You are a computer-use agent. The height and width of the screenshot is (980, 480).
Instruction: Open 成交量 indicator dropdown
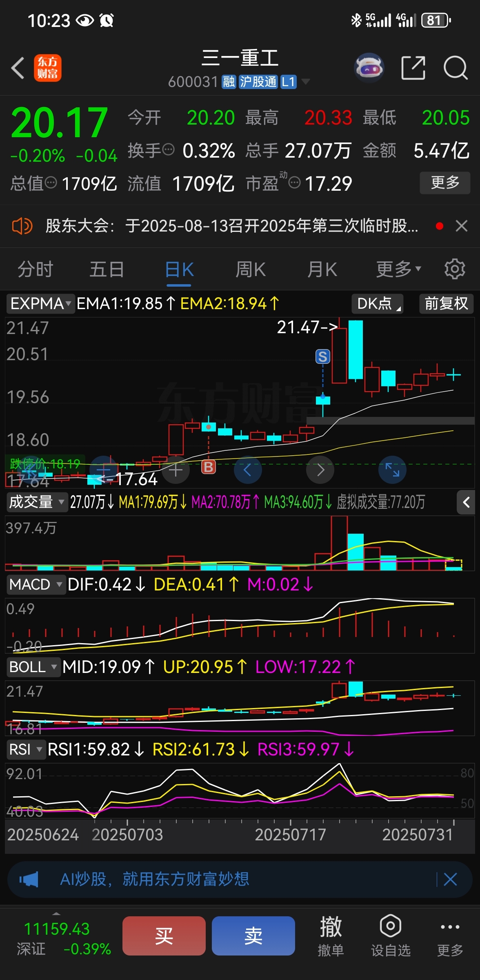tap(36, 502)
